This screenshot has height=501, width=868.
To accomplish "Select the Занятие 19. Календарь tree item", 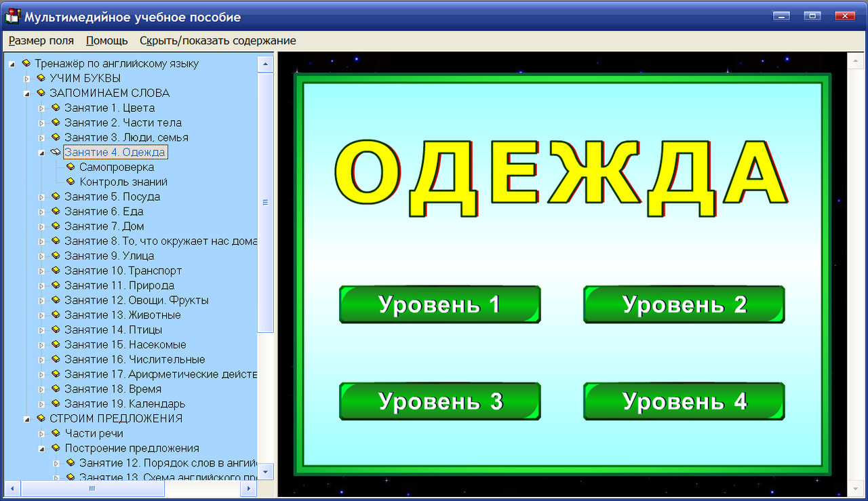I will click(126, 404).
